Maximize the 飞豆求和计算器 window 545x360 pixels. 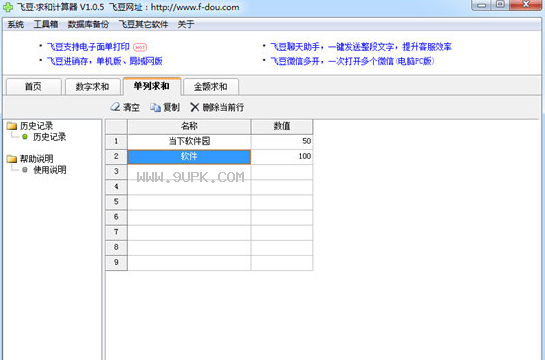point(500,5)
